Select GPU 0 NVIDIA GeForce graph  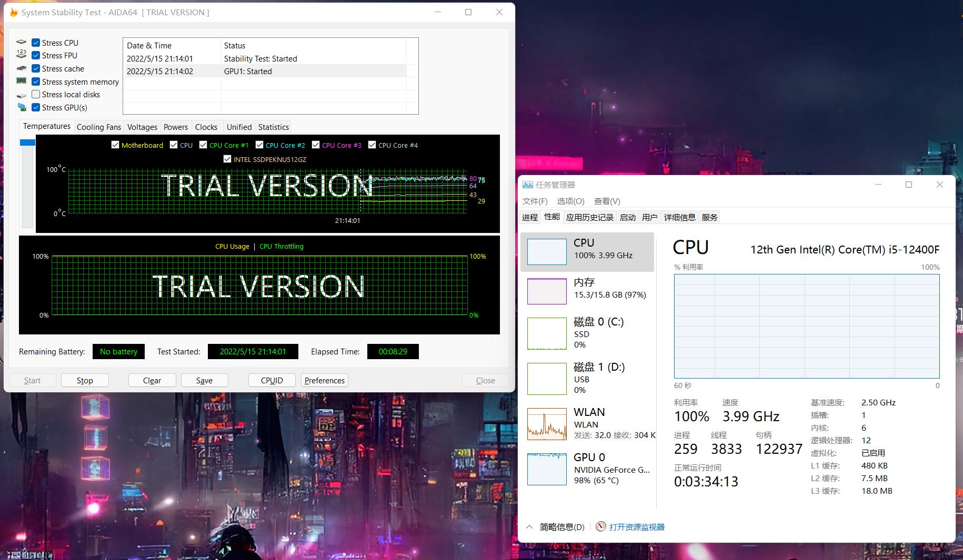pyautogui.click(x=547, y=469)
